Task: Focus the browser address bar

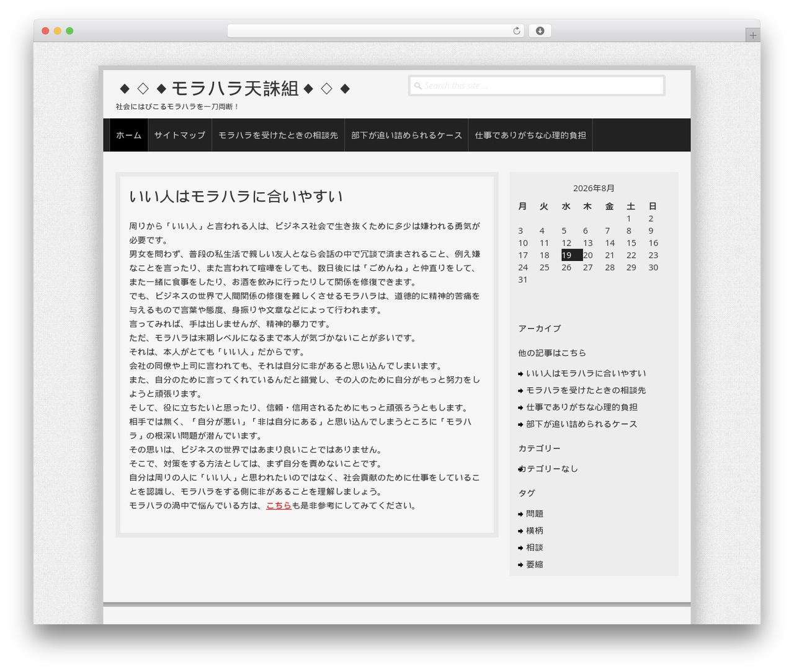Action: (375, 31)
